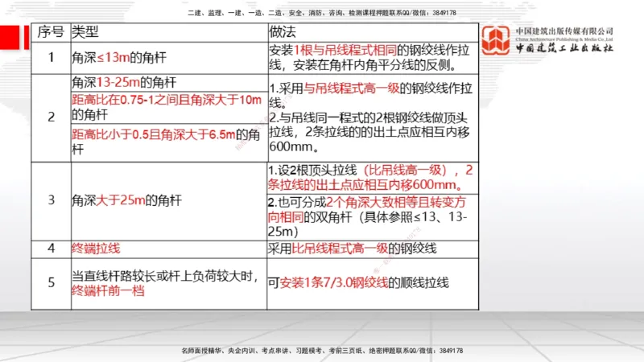Click row number 3 cell
The width and height of the screenshot is (644, 362).
pos(51,200)
